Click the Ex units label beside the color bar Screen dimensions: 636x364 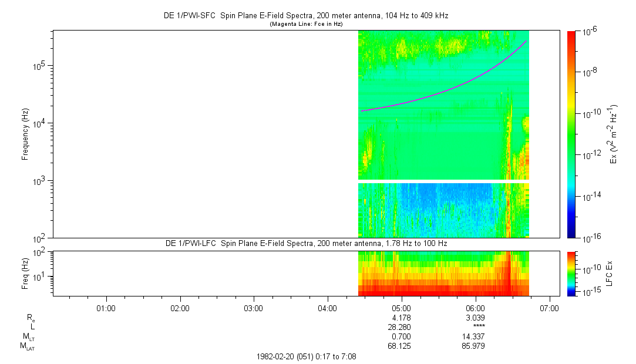click(614, 134)
